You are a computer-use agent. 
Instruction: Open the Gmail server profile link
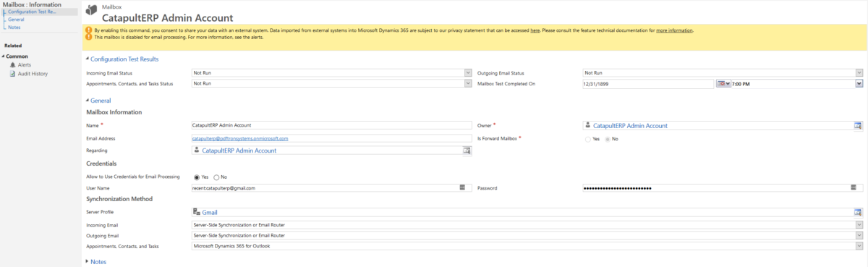point(210,213)
